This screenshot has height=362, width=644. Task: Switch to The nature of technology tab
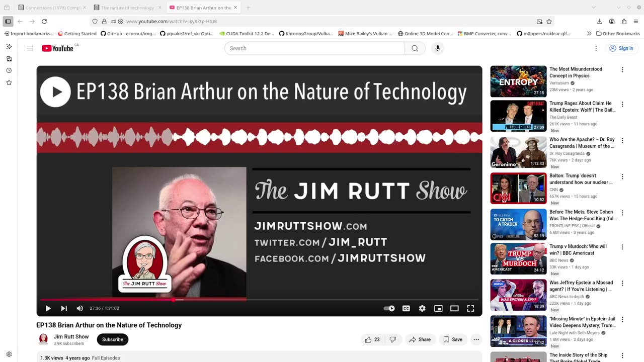tap(127, 8)
